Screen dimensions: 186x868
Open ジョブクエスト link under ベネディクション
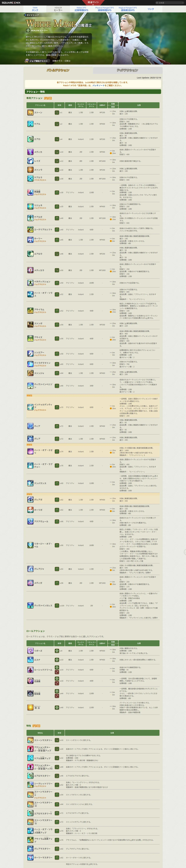tap(40, 284)
